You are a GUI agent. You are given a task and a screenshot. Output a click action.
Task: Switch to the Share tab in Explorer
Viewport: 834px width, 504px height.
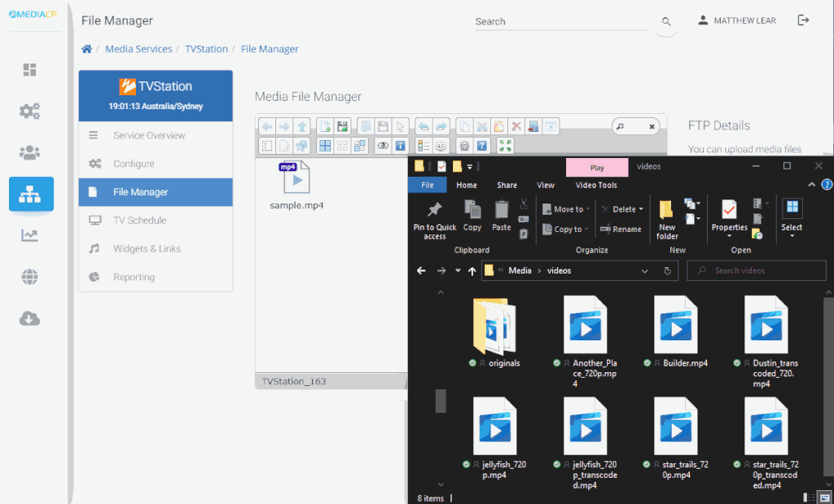(x=507, y=185)
